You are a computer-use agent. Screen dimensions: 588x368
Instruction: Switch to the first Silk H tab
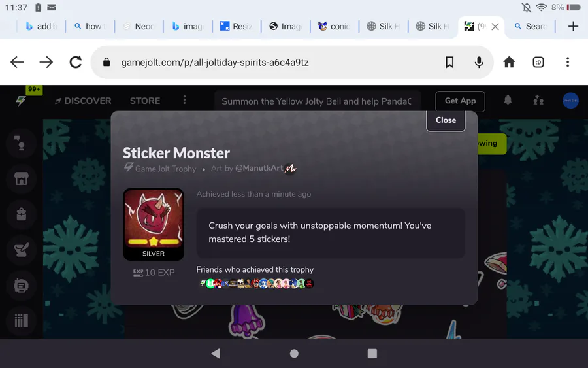384,26
